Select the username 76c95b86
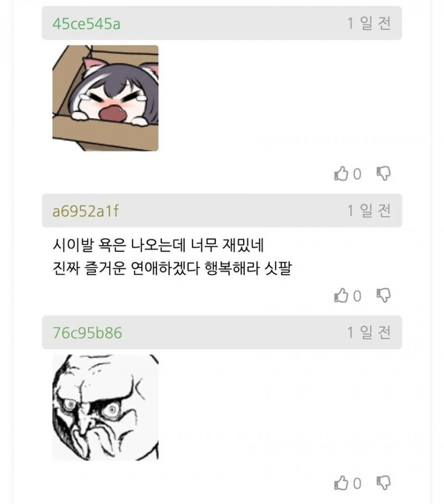The width and height of the screenshot is (444, 504). pyautogui.click(x=87, y=333)
